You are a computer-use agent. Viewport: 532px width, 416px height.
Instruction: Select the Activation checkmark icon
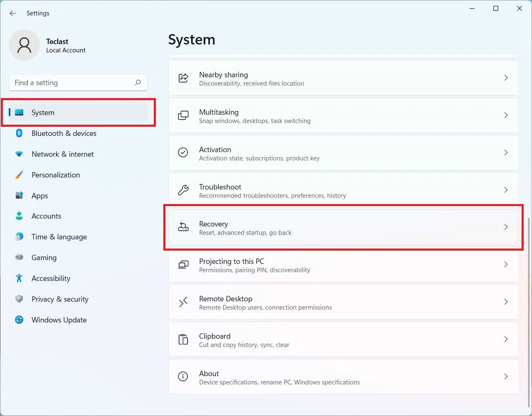tap(183, 153)
